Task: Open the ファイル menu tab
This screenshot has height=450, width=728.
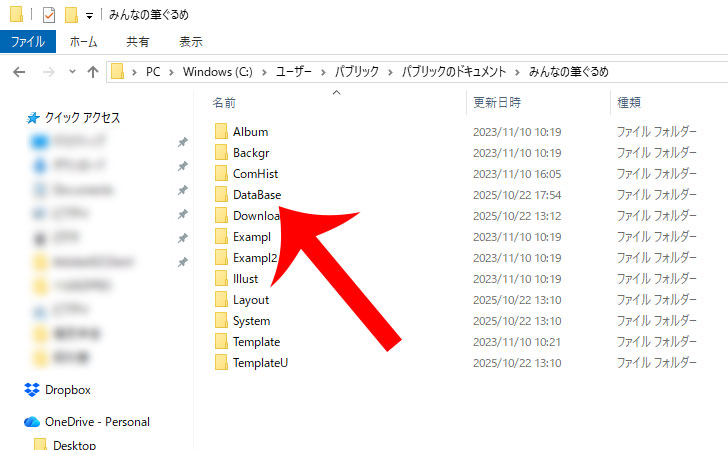Action: point(27,42)
